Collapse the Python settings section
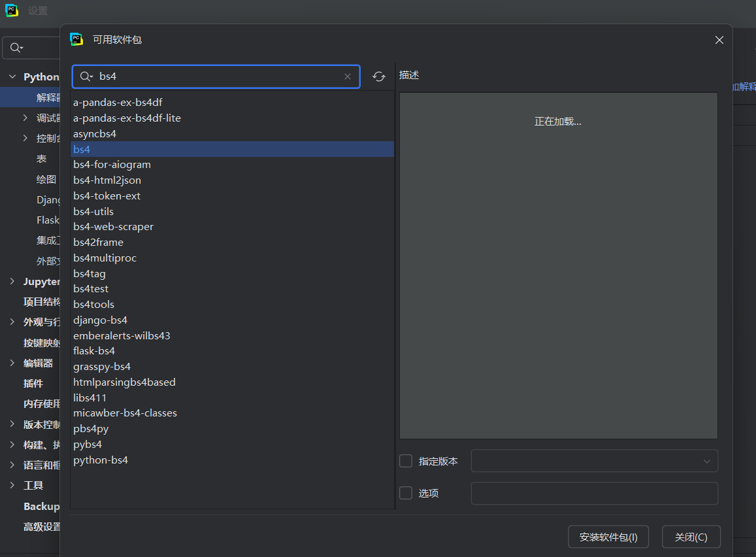This screenshot has width=756, height=557. pyautogui.click(x=12, y=77)
